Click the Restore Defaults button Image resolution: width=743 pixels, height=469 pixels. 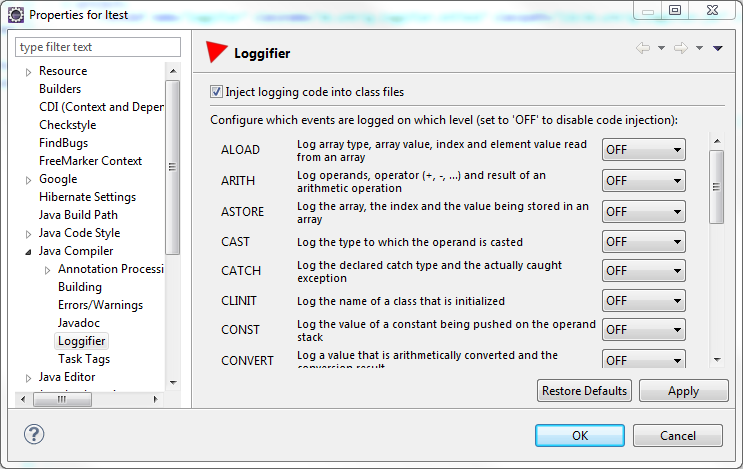[584, 391]
